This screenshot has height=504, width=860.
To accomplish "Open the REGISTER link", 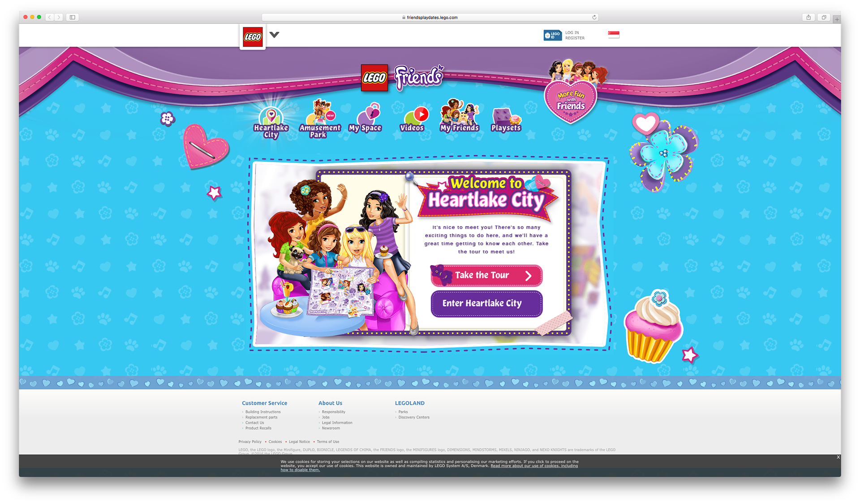I will pos(575,38).
